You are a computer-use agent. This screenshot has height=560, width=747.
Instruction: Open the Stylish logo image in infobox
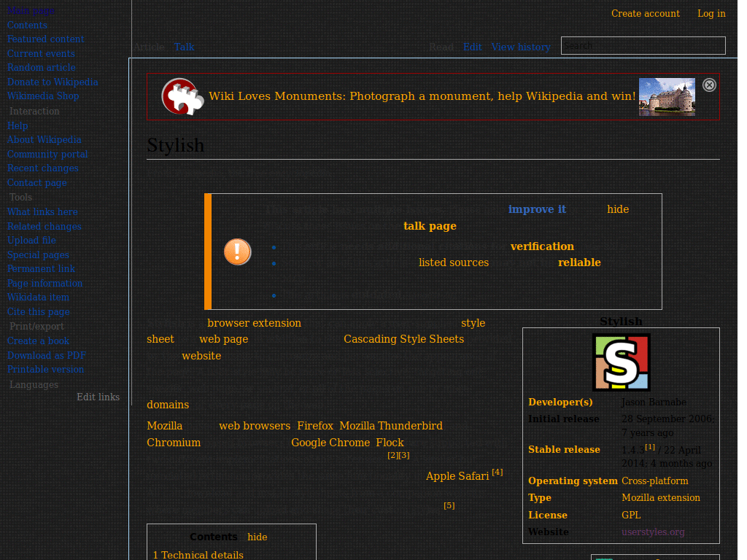coord(621,362)
